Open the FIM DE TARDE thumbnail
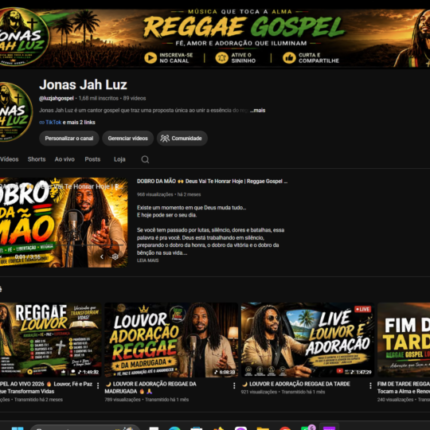 pyautogui.click(x=404, y=340)
